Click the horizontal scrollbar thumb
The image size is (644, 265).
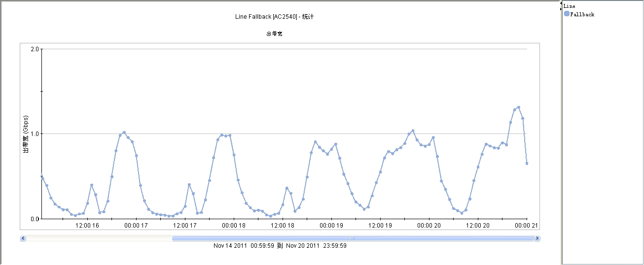353,238
